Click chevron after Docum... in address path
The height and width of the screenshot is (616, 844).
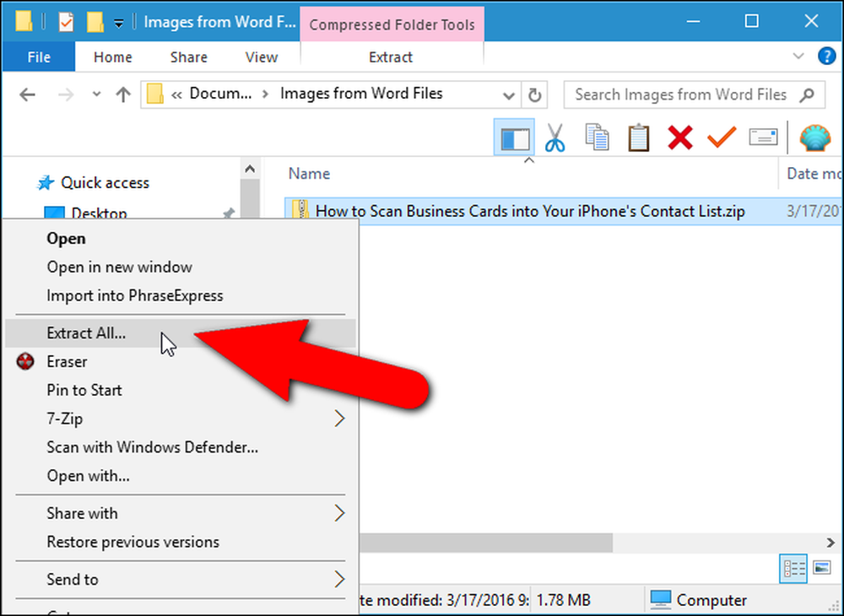coord(265,95)
